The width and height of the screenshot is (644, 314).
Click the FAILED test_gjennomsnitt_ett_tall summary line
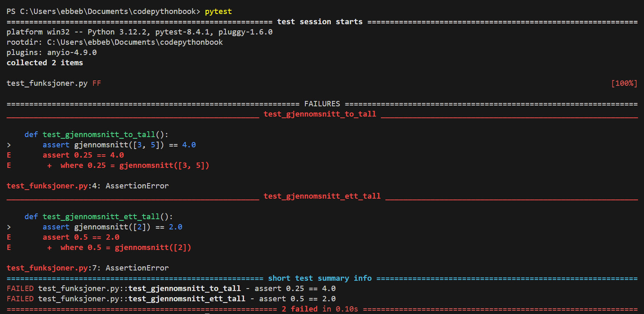[x=171, y=299]
